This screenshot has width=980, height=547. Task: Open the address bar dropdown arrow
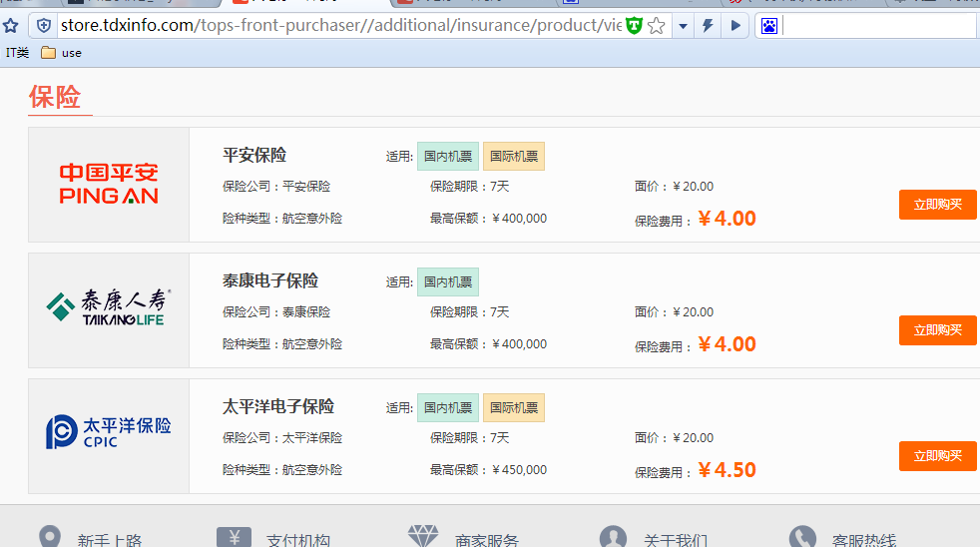point(684,26)
